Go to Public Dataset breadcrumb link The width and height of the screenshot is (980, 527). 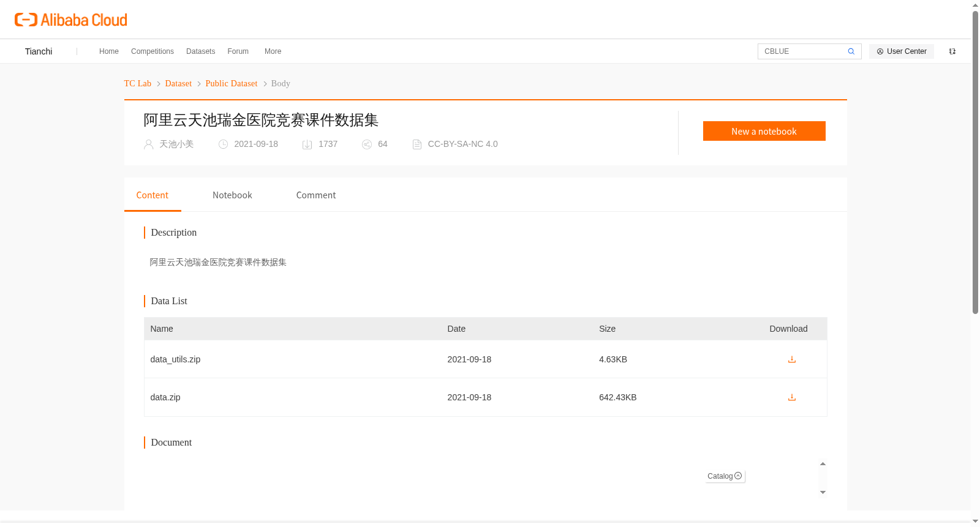click(x=232, y=83)
